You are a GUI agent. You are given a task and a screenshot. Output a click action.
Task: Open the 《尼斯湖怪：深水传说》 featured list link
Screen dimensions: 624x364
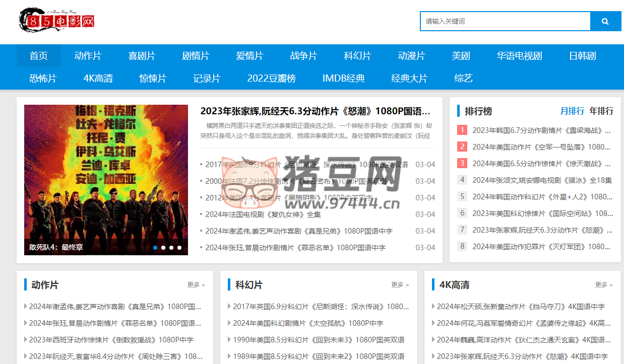(x=306, y=165)
